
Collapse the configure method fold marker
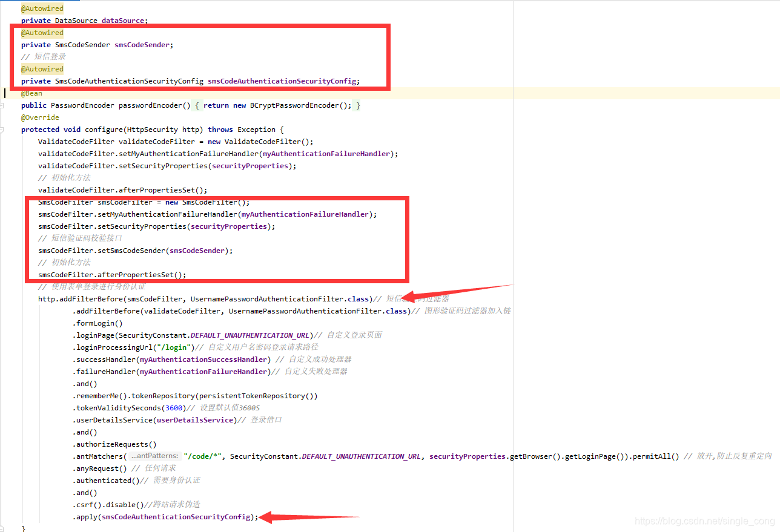(3, 130)
